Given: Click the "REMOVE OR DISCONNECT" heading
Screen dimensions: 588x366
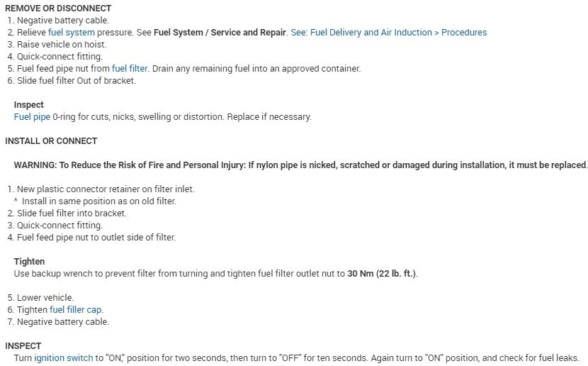Looking at the screenshot, I should coord(58,8).
